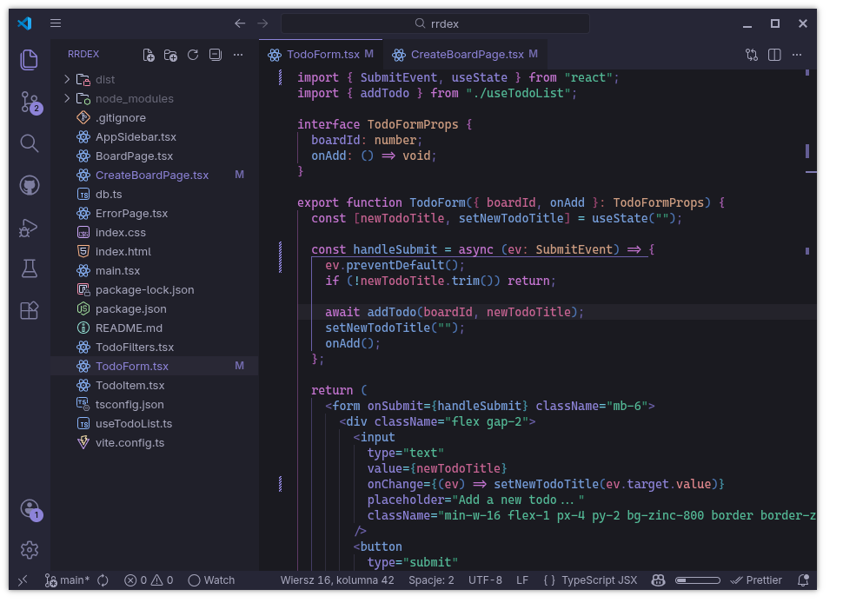Select TodoForm.tsx in the explorer tree
This screenshot has height=616, width=843.
click(x=155, y=366)
